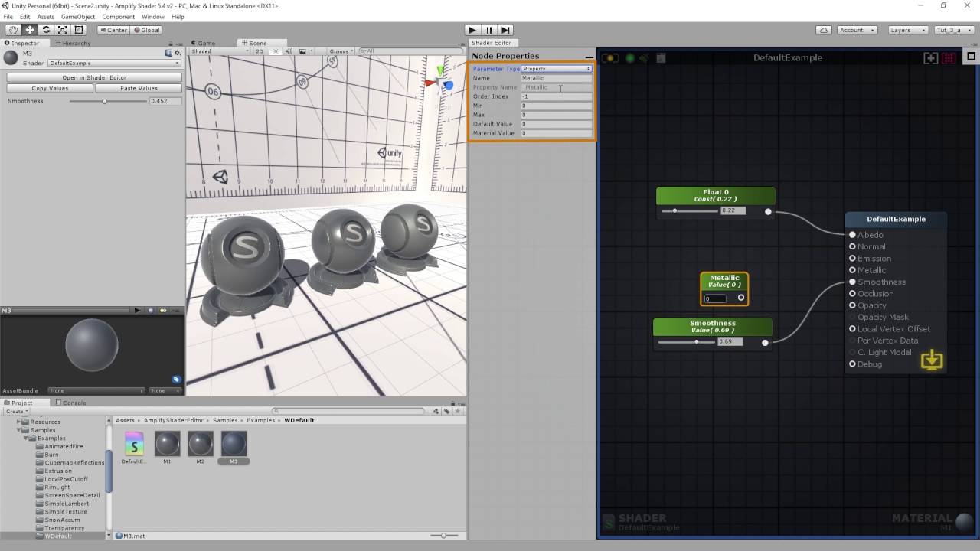Open the Shaded draw mode dropdown
Viewport: 980px width, 551px height.
click(219, 51)
